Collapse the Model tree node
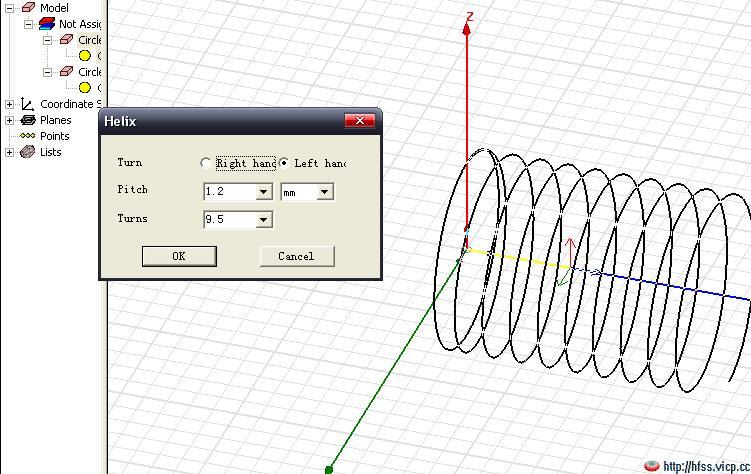The width and height of the screenshot is (751, 474). pyautogui.click(x=10, y=8)
